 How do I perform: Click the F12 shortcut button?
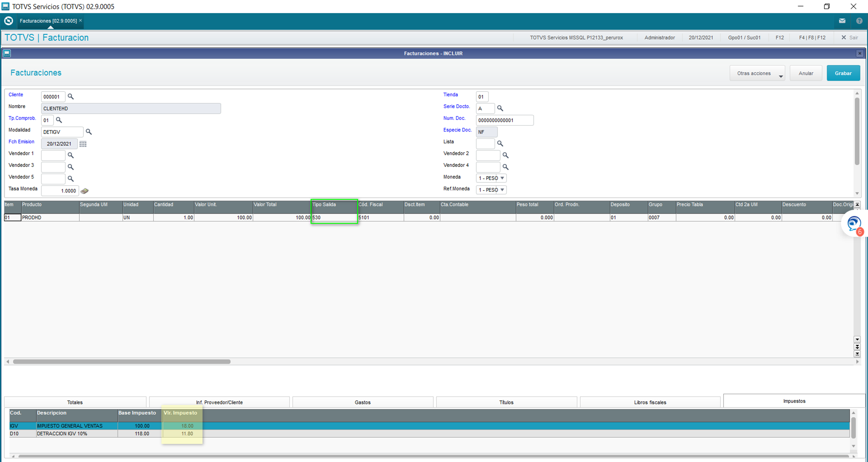tap(779, 37)
